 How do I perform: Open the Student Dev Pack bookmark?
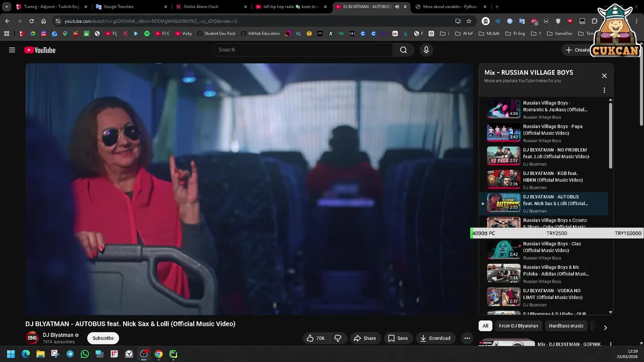coord(216,34)
